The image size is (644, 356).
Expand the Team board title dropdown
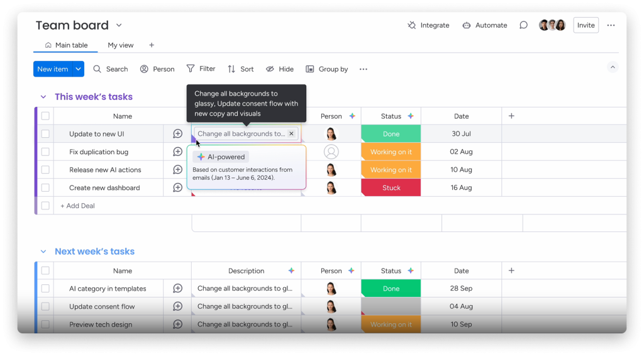[119, 25]
